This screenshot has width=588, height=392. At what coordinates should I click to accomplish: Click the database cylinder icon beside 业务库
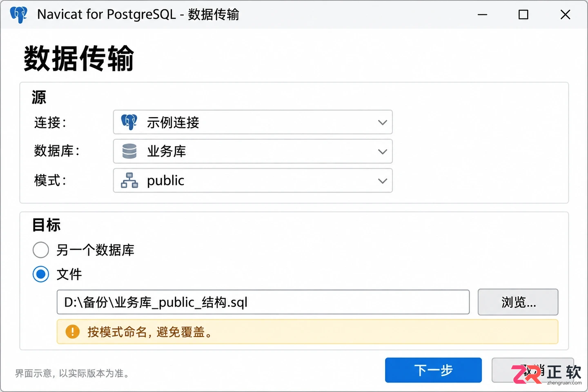click(x=129, y=151)
